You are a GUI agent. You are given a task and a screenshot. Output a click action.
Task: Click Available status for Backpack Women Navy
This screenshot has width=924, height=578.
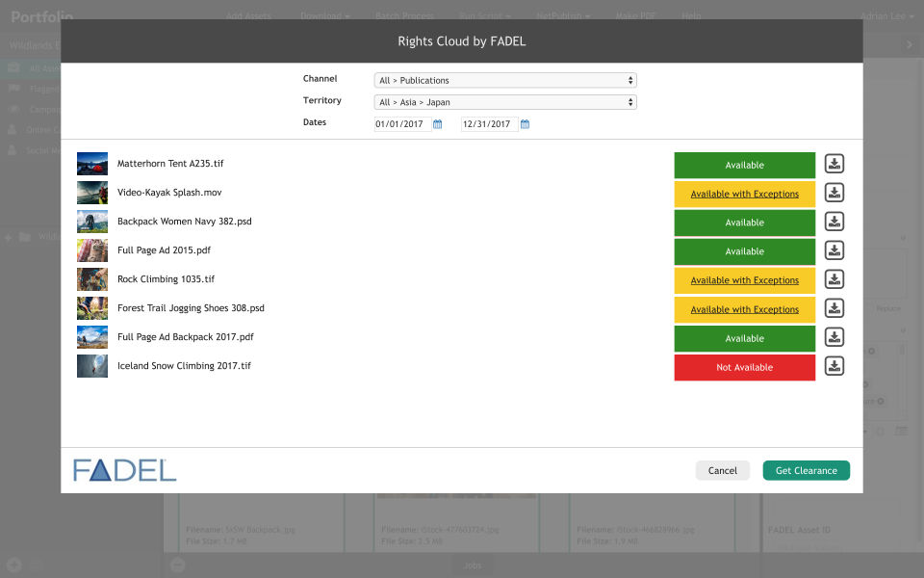click(744, 223)
